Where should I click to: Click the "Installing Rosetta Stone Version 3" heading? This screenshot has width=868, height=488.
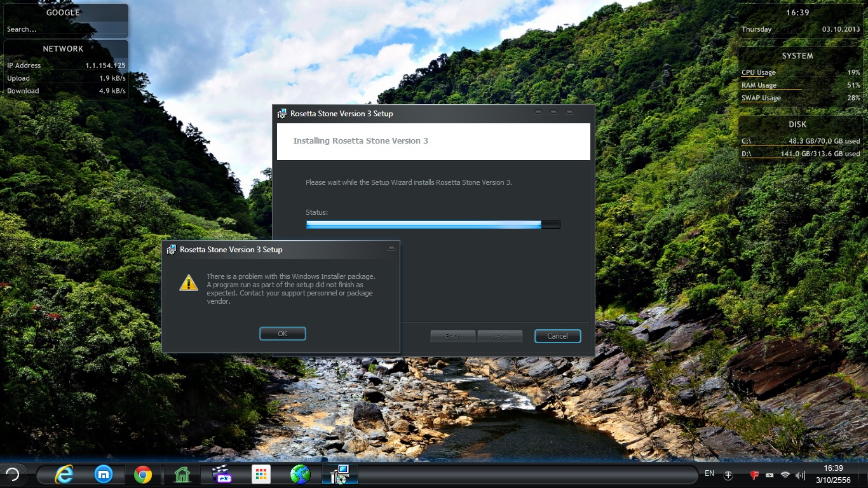click(x=361, y=141)
